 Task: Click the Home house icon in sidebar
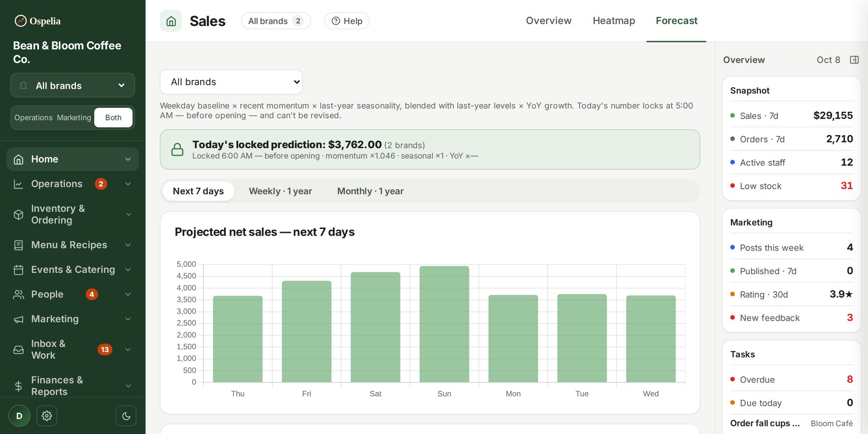(19, 159)
